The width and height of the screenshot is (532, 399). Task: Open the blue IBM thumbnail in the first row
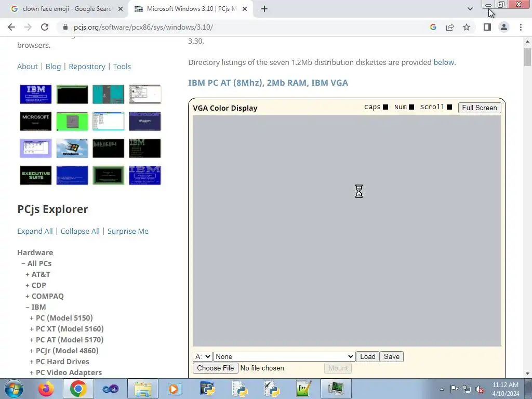pos(36,94)
